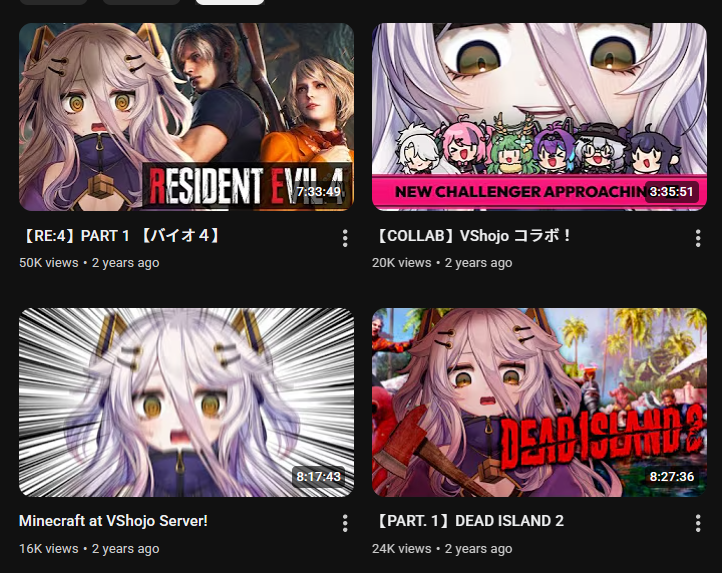
Task: Open three-dot menu for Minecraft at VShojo Server
Action: 345,523
